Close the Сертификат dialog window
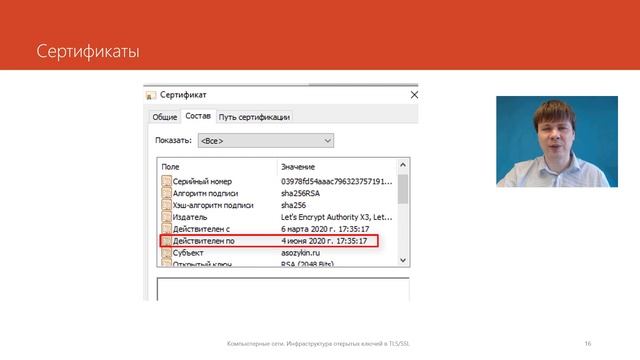640x360 pixels. pos(414,95)
